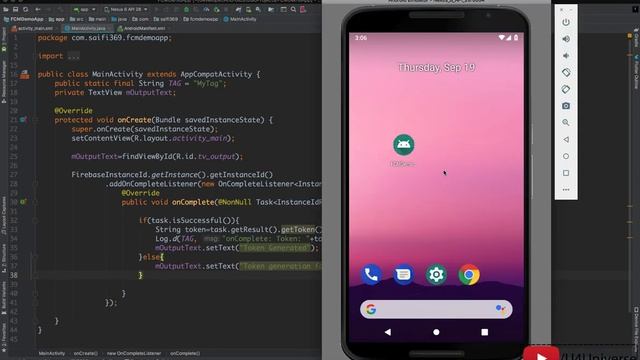Click onComplete() in the bottom breadcrumb bar
Screen dimensions: 640x360
pyautogui.click(x=185, y=353)
